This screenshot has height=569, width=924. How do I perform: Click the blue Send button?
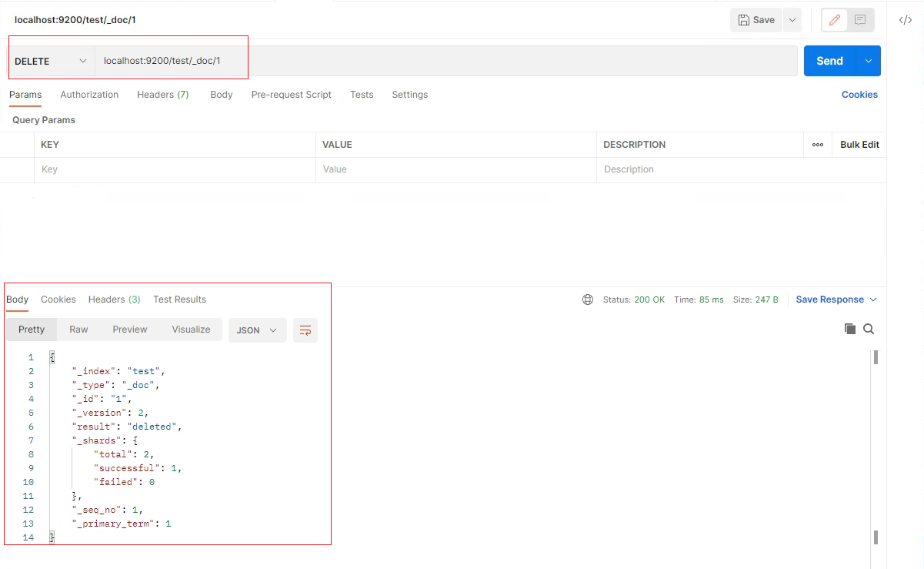[829, 61]
